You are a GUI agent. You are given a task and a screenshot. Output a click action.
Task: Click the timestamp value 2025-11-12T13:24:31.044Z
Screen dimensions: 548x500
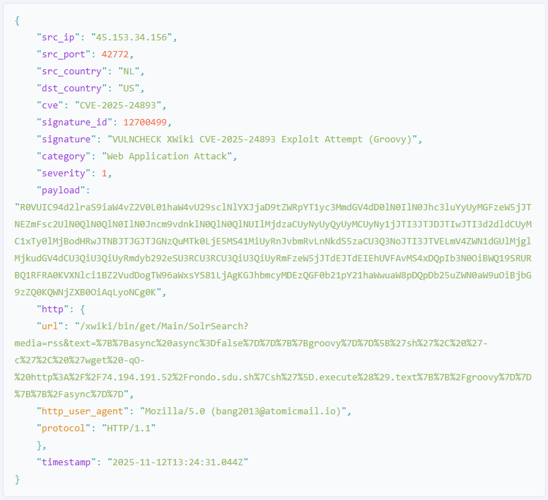[178, 462]
